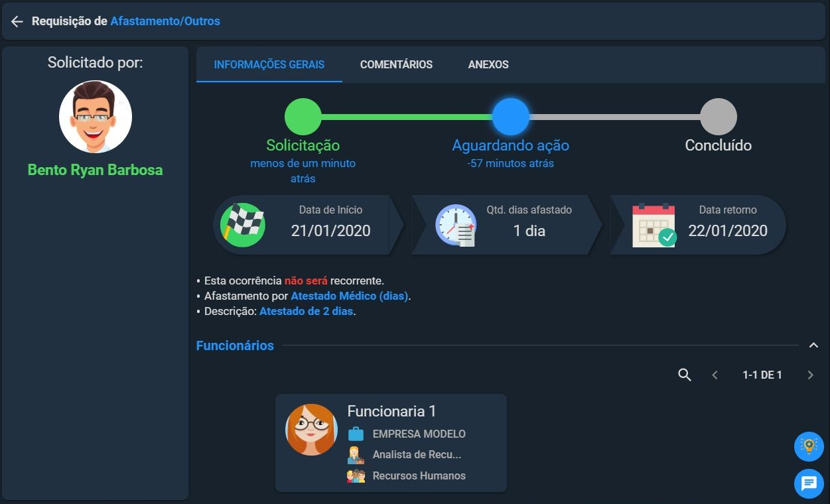Open the Informações Gerais tab
Screen dimensions: 830x504
point(269,65)
